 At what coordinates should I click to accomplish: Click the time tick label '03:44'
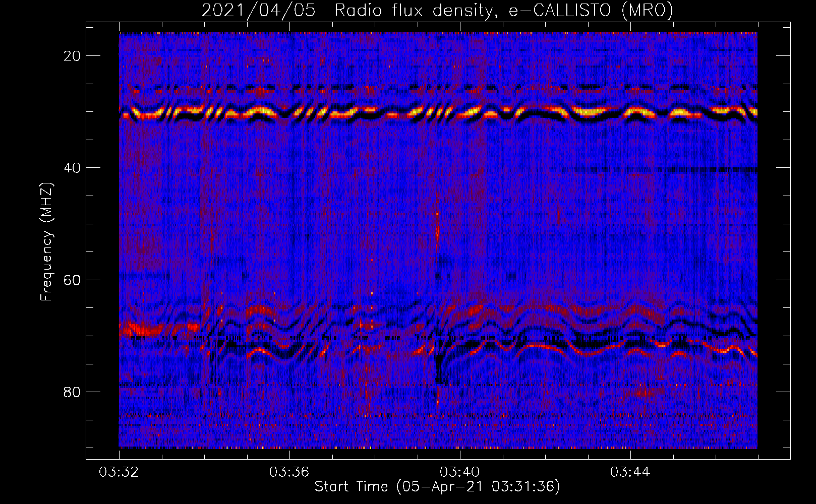[630, 472]
